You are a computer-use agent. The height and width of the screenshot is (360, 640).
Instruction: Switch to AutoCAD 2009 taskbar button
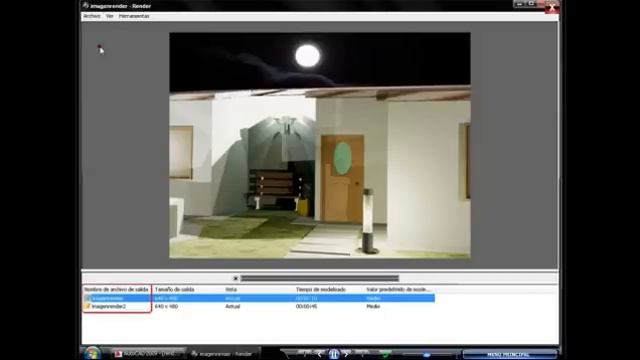point(149,354)
